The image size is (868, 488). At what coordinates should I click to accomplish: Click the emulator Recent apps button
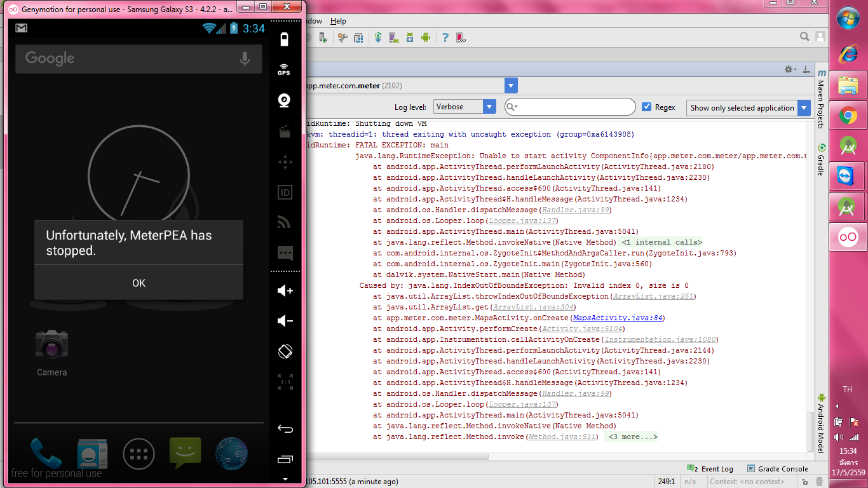point(285,459)
